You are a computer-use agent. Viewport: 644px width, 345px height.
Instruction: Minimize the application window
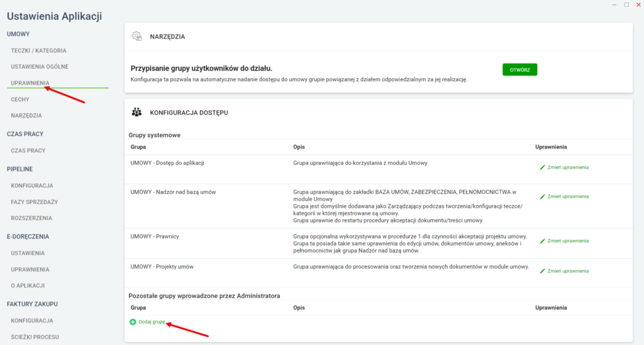point(614,4)
